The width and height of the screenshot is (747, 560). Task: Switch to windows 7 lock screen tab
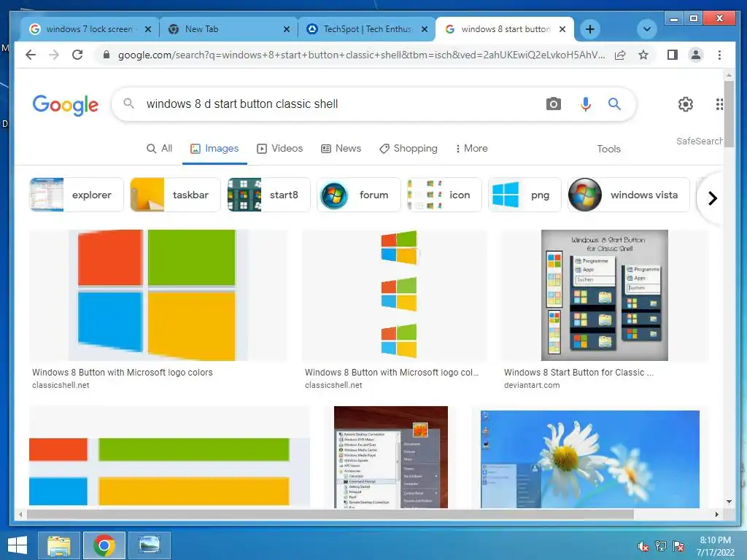point(88,29)
